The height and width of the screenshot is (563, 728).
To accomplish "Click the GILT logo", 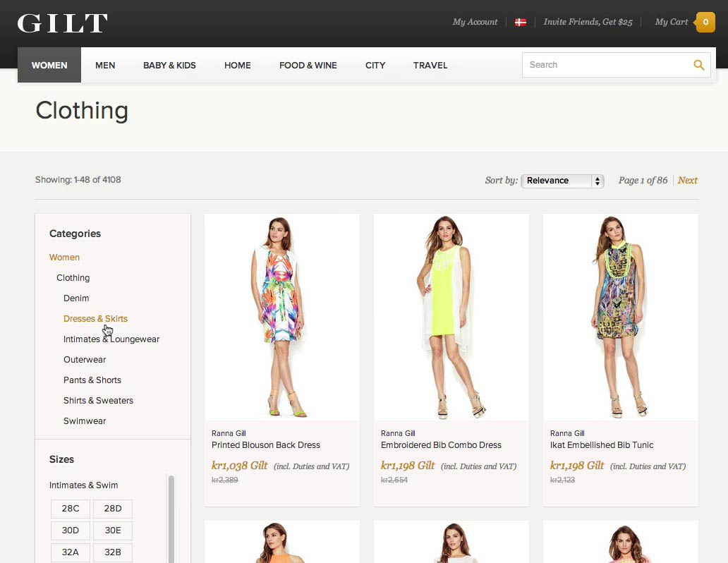I will (x=62, y=23).
